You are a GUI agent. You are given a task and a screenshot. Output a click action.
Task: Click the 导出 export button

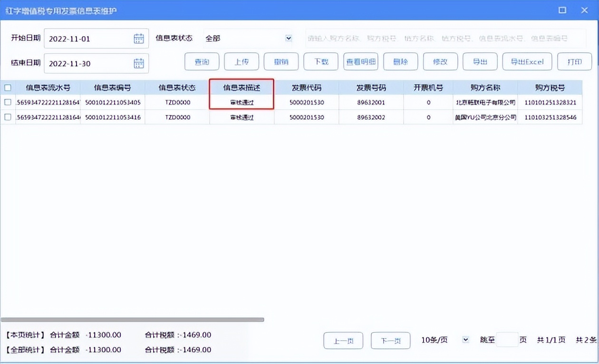coord(480,61)
